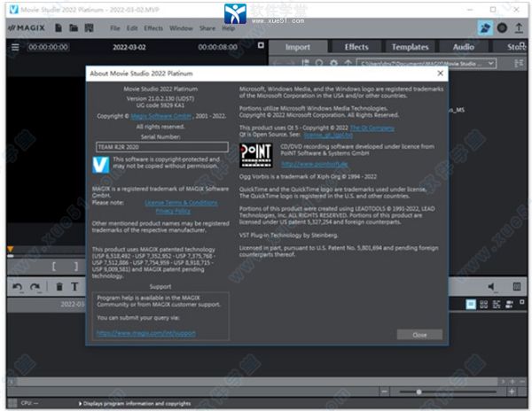The width and height of the screenshot is (532, 411).
Task: Select the highlighted storyboard view mode icon
Action: point(471,305)
